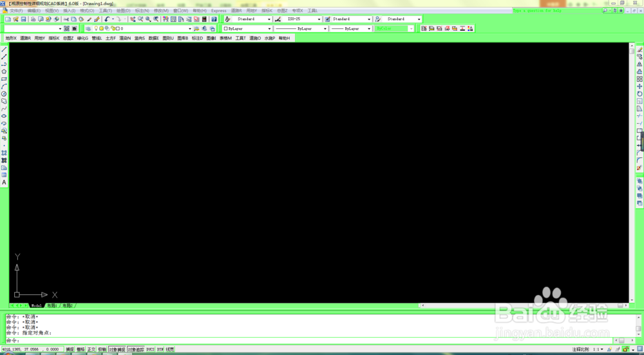This screenshot has height=355, width=644.
Task: Switch to the 布局2 layout tab
Action: pos(68,305)
